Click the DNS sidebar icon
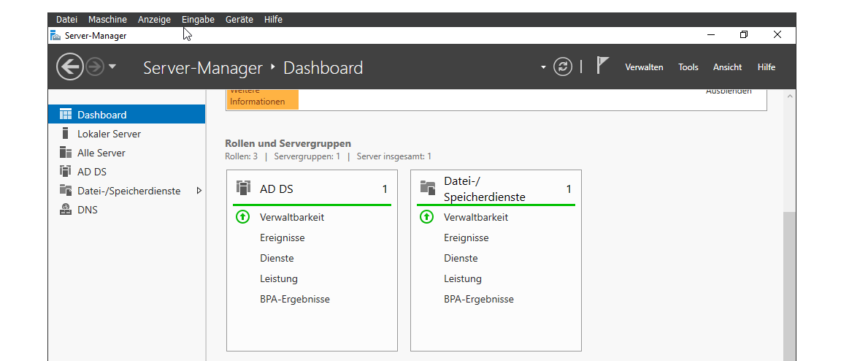Image resolution: width=868 pixels, height=361 pixels. pyautogui.click(x=65, y=210)
